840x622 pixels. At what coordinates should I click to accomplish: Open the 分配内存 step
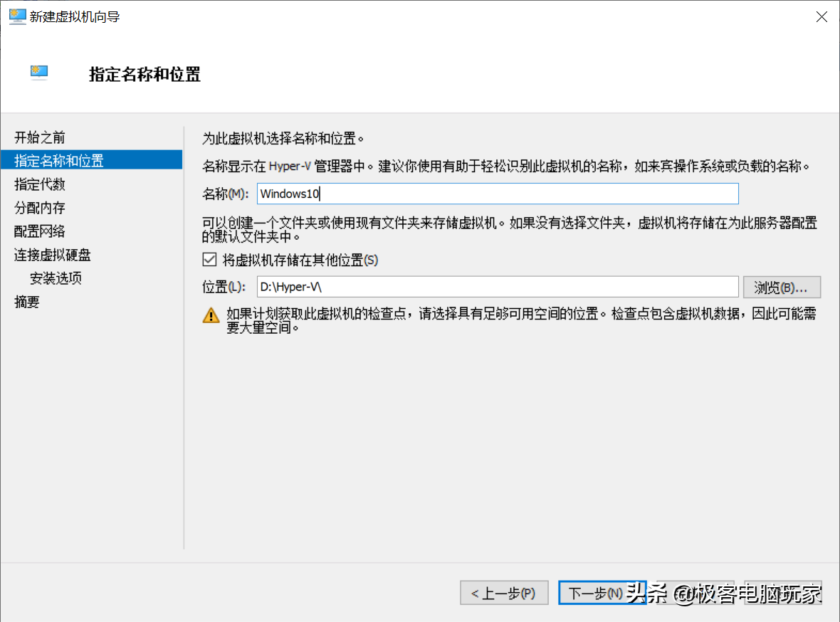[40, 208]
